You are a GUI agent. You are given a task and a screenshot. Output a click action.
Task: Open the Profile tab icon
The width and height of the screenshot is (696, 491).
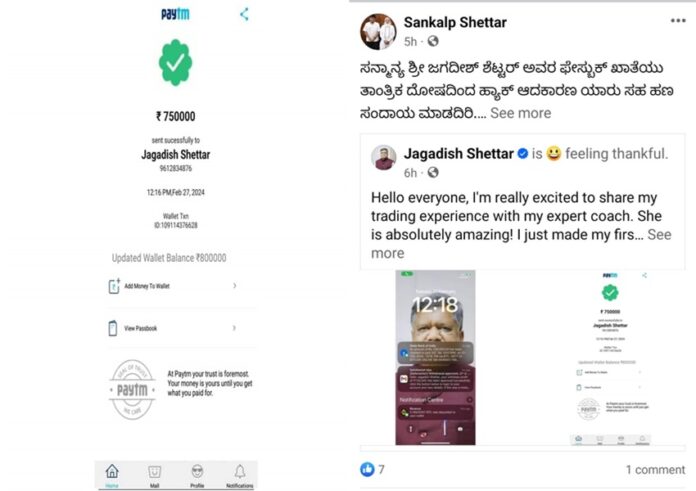tap(197, 475)
